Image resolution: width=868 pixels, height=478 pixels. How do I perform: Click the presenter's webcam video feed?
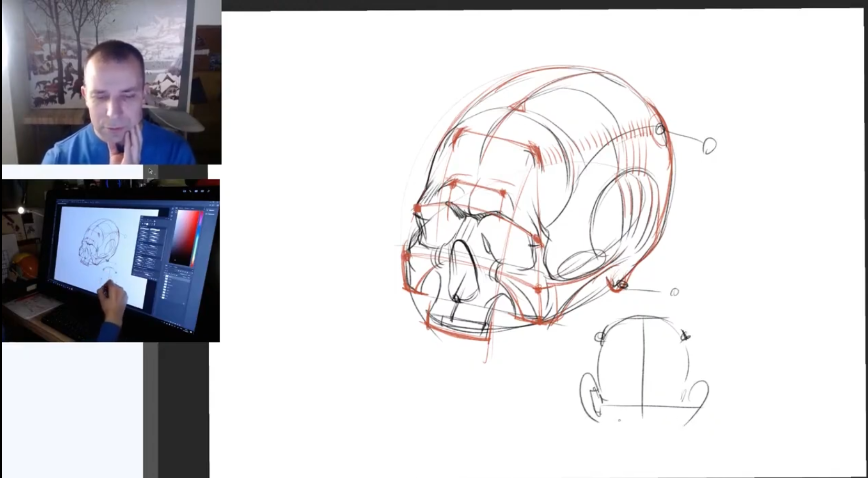click(111, 82)
